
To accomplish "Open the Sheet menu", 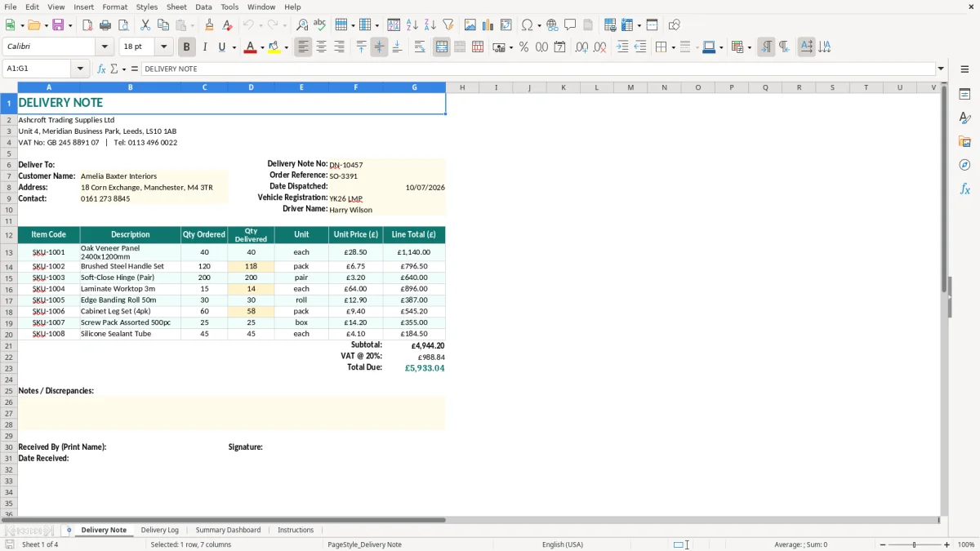I will pos(176,7).
